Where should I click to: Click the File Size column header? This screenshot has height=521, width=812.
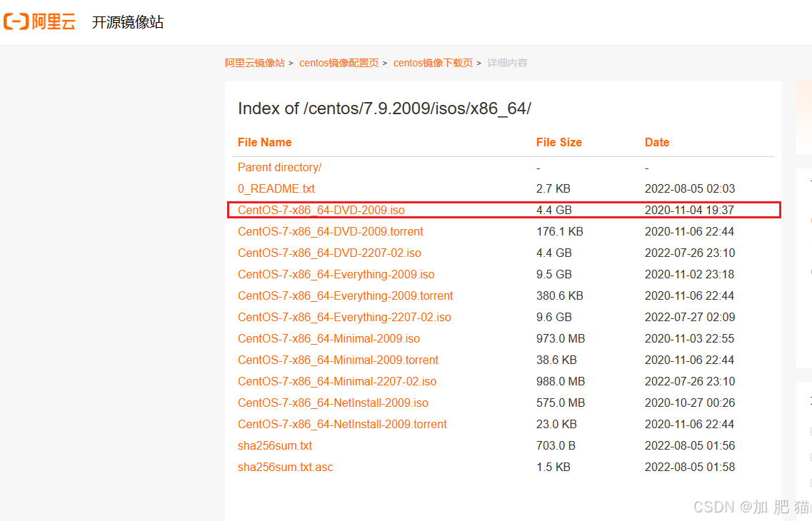558,142
